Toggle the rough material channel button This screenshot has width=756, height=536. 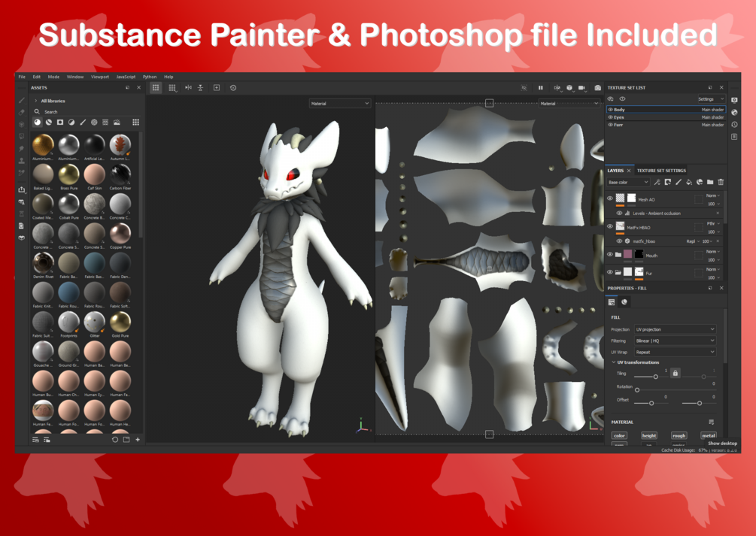click(679, 436)
